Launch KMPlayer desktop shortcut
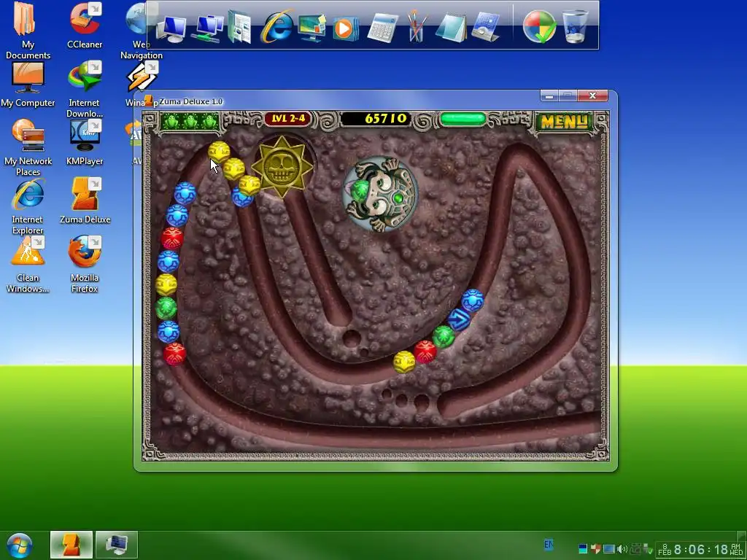 [85, 143]
